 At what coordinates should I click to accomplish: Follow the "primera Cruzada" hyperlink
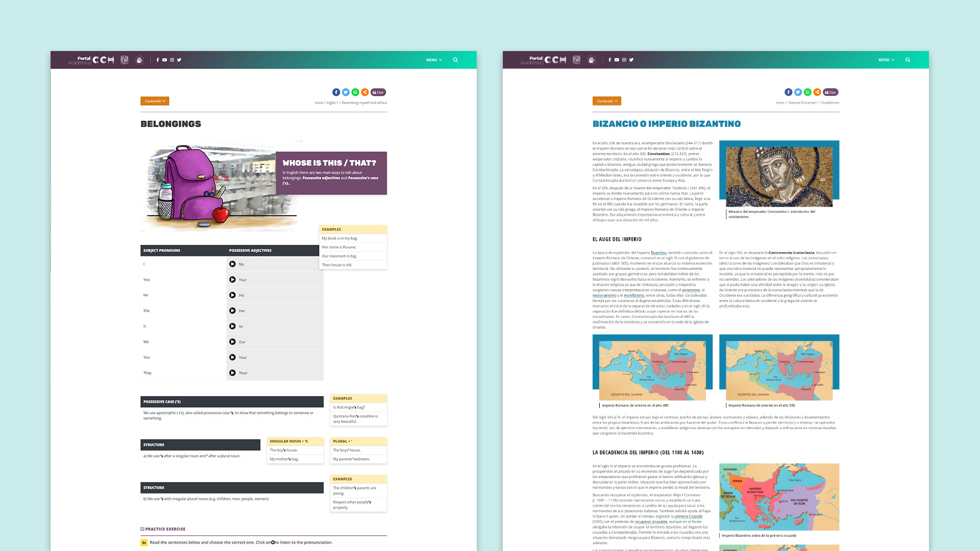point(688,516)
